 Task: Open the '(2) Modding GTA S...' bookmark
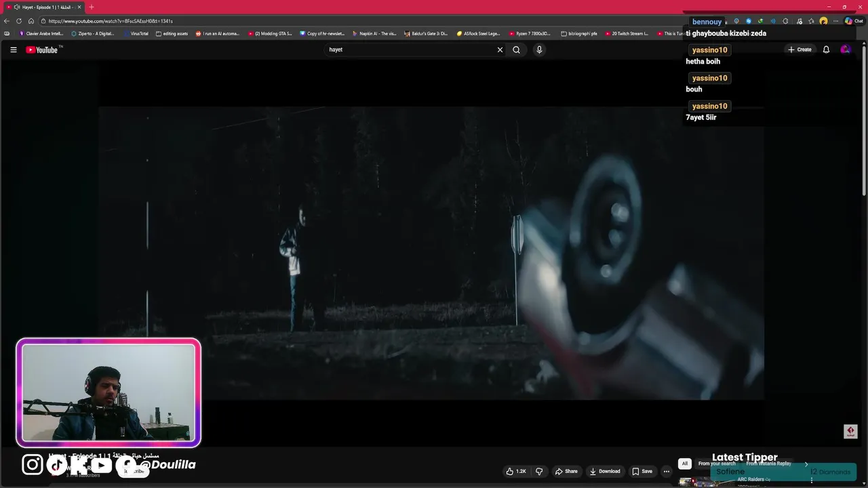(x=270, y=33)
